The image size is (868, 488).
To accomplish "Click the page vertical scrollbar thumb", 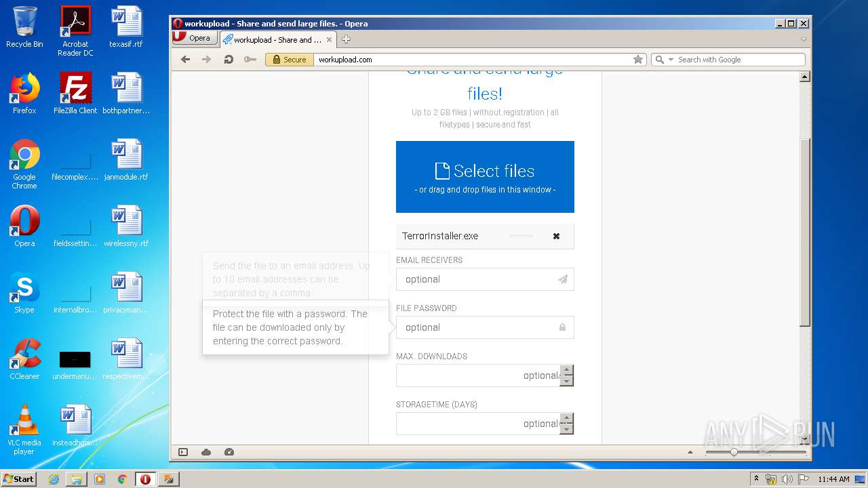I will [805, 232].
